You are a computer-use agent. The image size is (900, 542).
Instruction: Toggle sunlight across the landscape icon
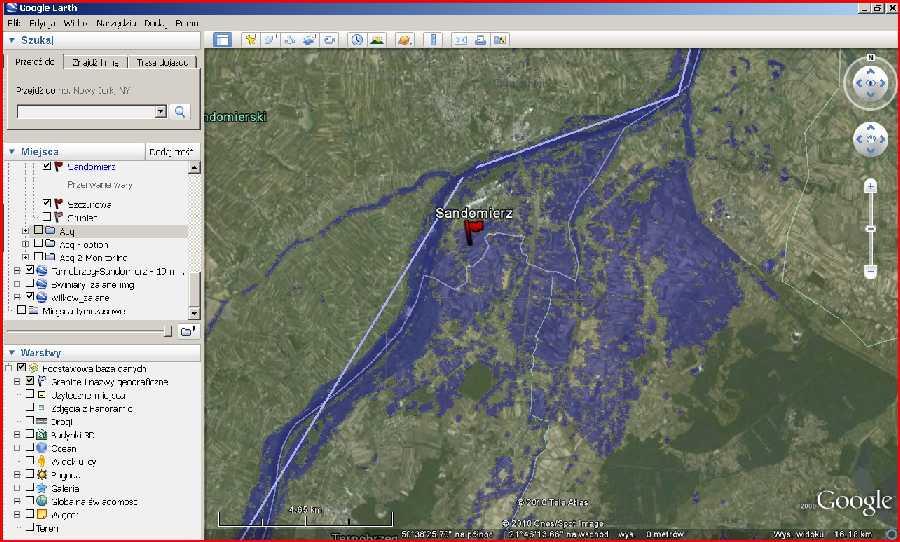pos(377,40)
